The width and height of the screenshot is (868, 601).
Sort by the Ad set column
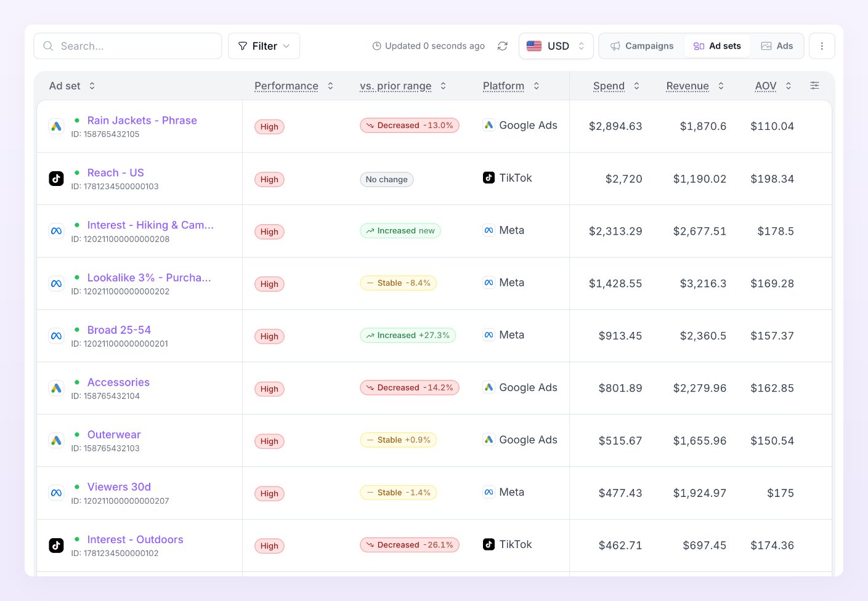[x=72, y=86]
